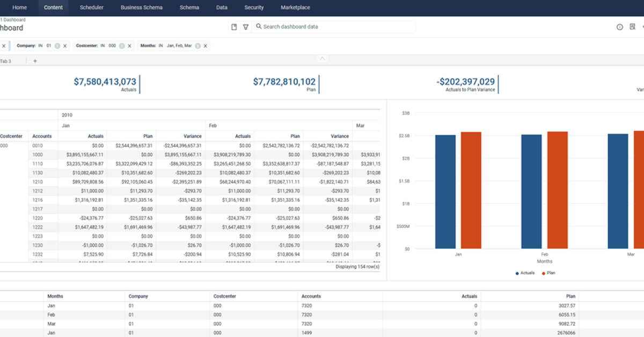Open the Data menu
The width and height of the screenshot is (644, 337).
[222, 8]
